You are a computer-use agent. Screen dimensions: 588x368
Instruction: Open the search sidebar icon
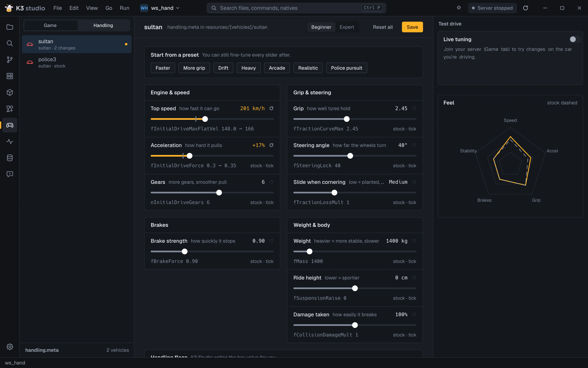10,43
